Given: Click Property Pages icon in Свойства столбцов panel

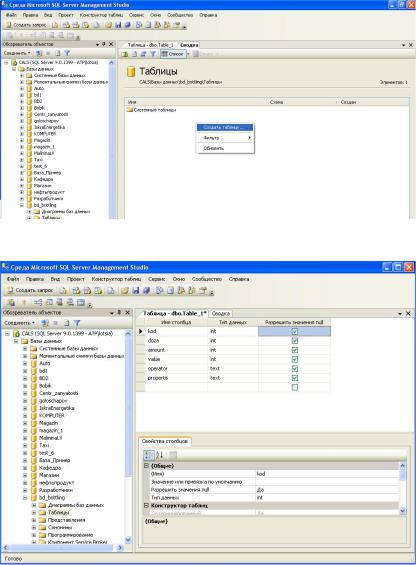Looking at the screenshot, I should point(173,455).
